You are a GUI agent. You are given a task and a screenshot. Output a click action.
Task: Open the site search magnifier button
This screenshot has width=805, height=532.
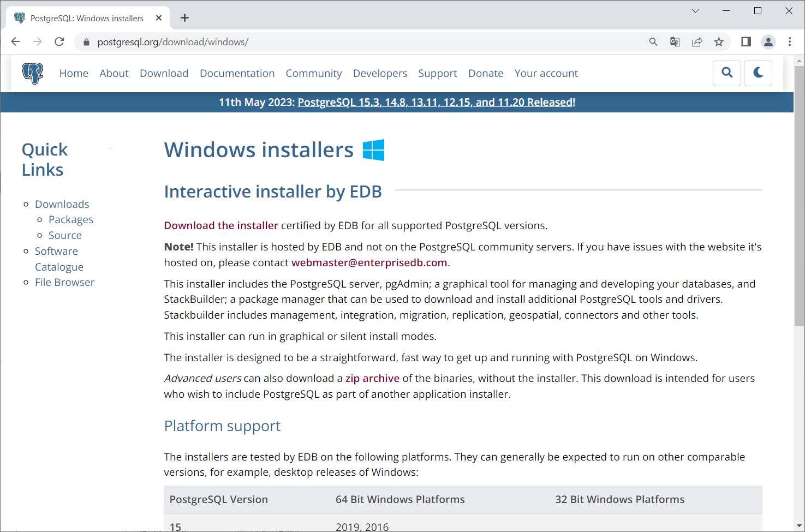(727, 73)
